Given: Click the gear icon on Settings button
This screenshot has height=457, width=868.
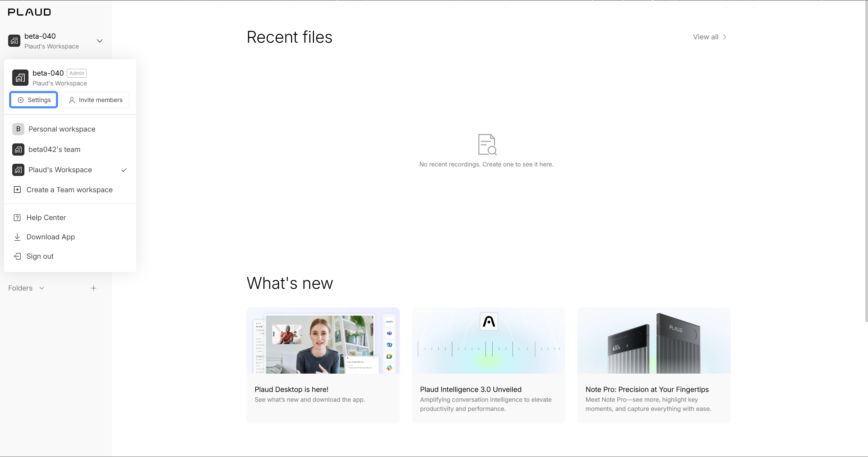Looking at the screenshot, I should [21, 100].
